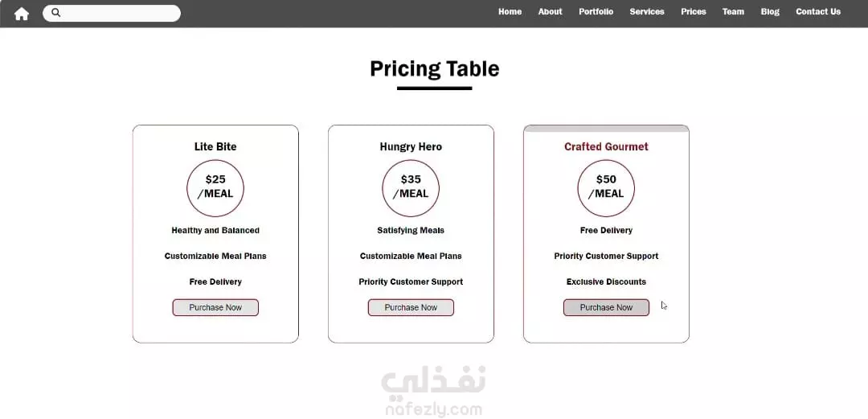Click the $50 per meal price circle
The width and height of the screenshot is (868, 419).
point(606,188)
